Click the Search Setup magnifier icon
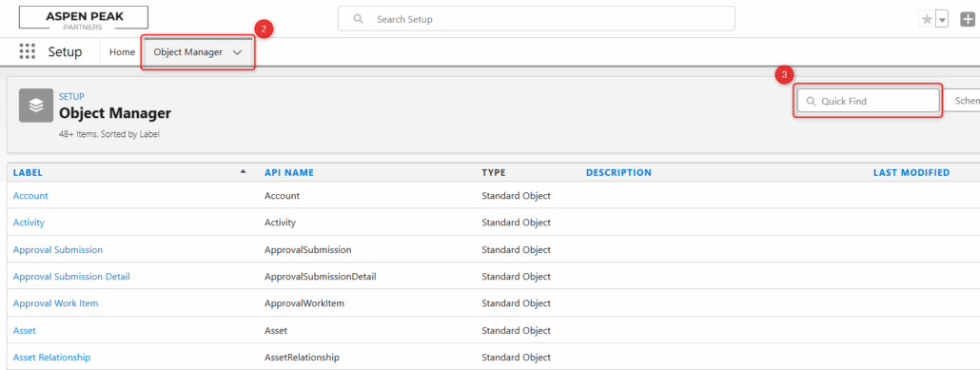This screenshot has width=980, height=370. [x=358, y=19]
